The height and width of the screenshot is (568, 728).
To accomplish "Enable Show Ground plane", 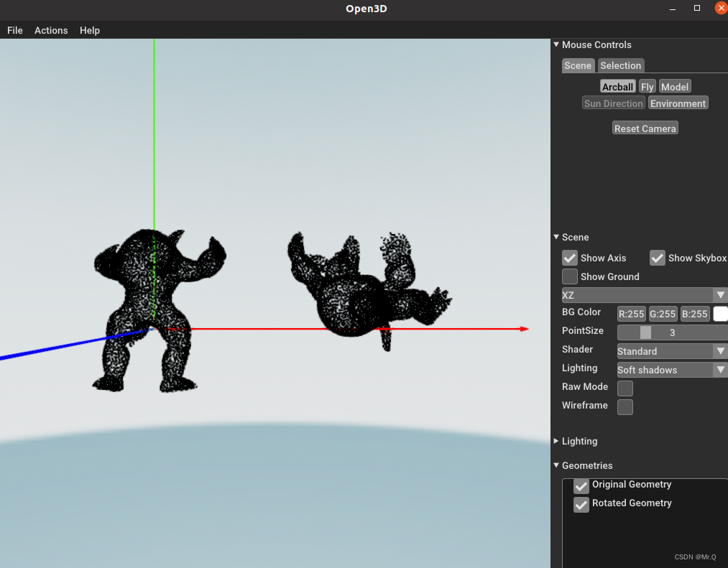I will pyautogui.click(x=570, y=276).
